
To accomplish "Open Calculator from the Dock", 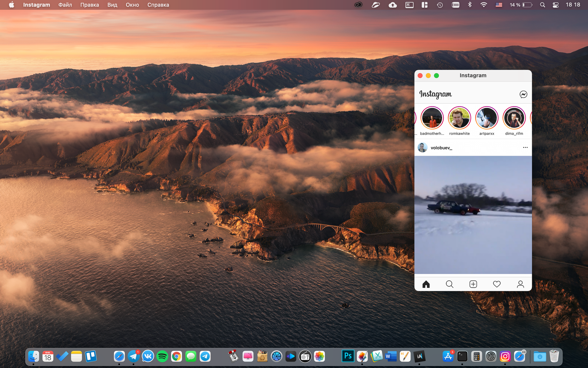I will click(x=477, y=357).
